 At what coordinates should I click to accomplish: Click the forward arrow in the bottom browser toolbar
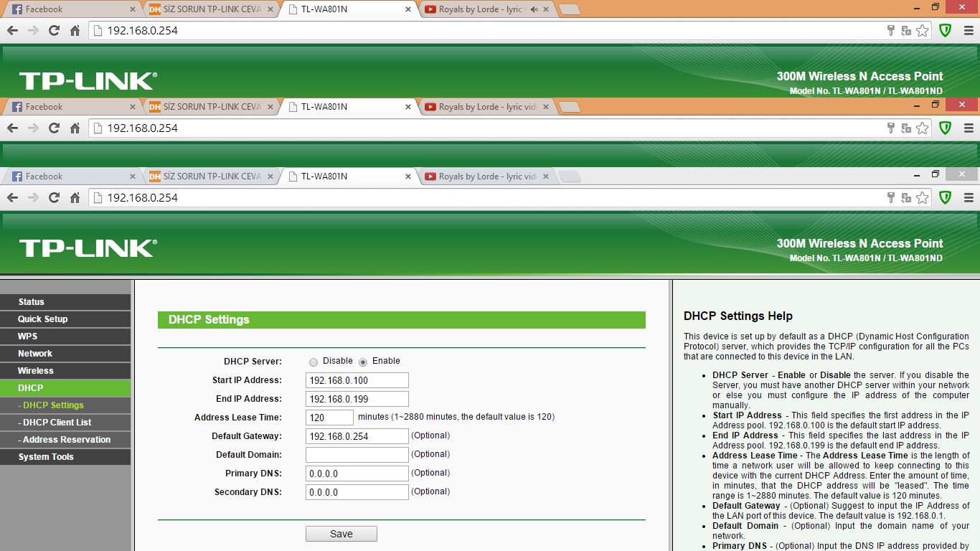click(33, 198)
